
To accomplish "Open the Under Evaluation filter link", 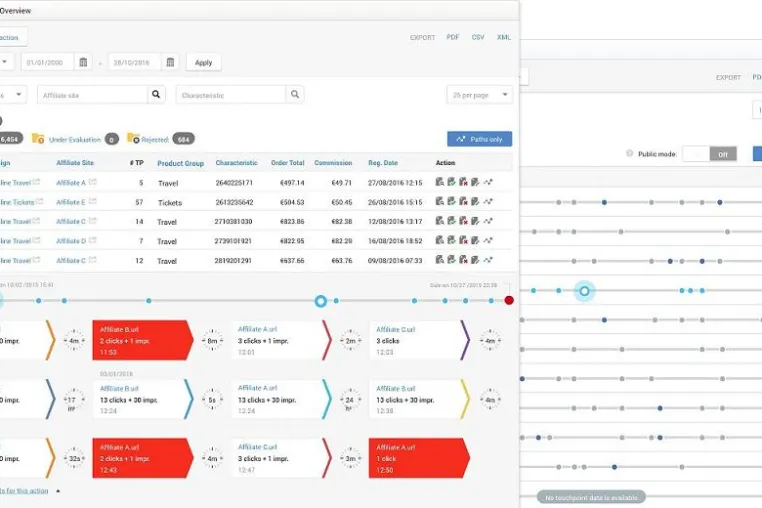I will [x=75, y=140].
